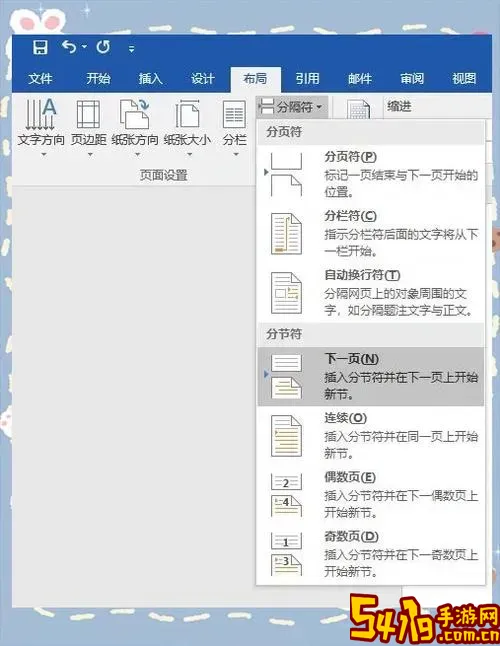Switch to the 邮件 tab

click(360, 78)
